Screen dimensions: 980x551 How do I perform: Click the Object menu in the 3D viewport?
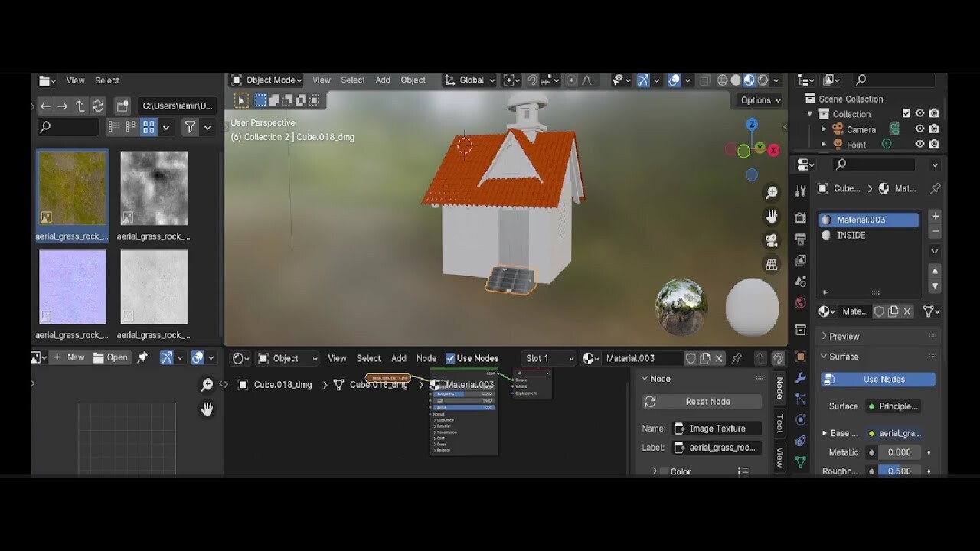(413, 80)
